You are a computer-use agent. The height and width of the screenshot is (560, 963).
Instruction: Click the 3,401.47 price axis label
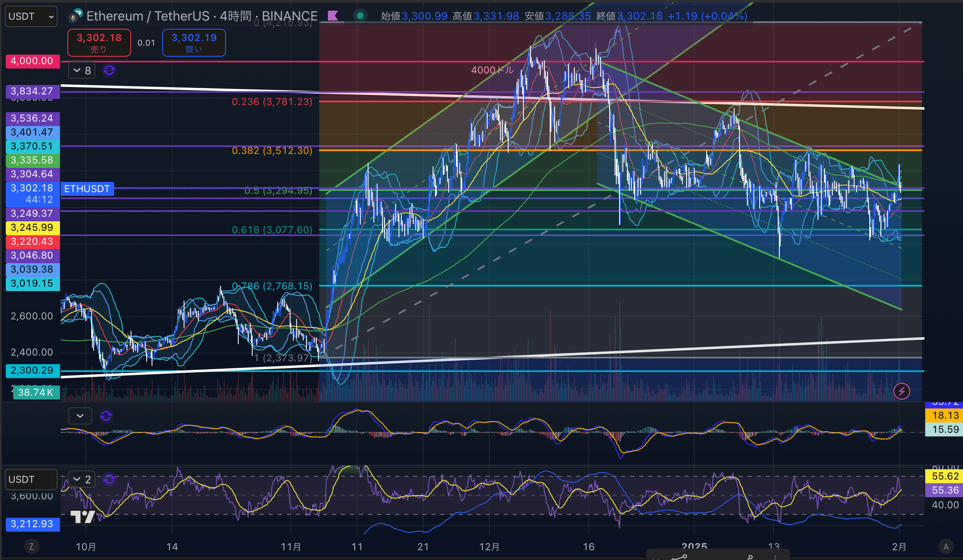[x=32, y=133]
